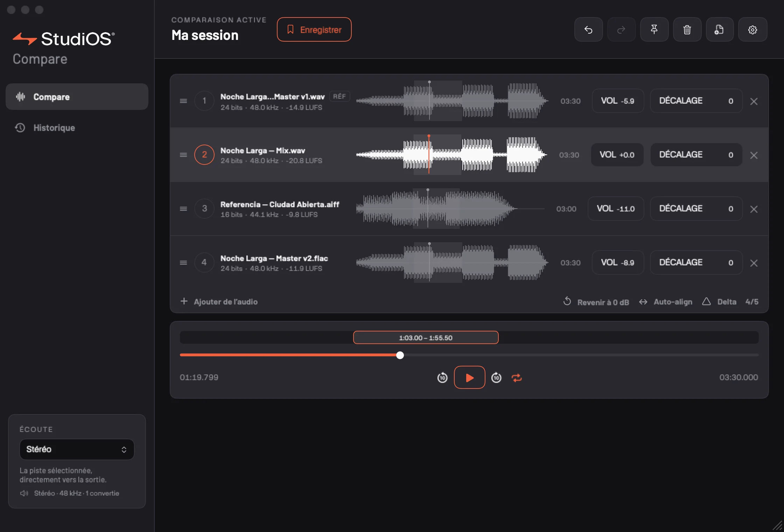Click the 1:03.00 – 1:55.50 loop region

coord(426,338)
